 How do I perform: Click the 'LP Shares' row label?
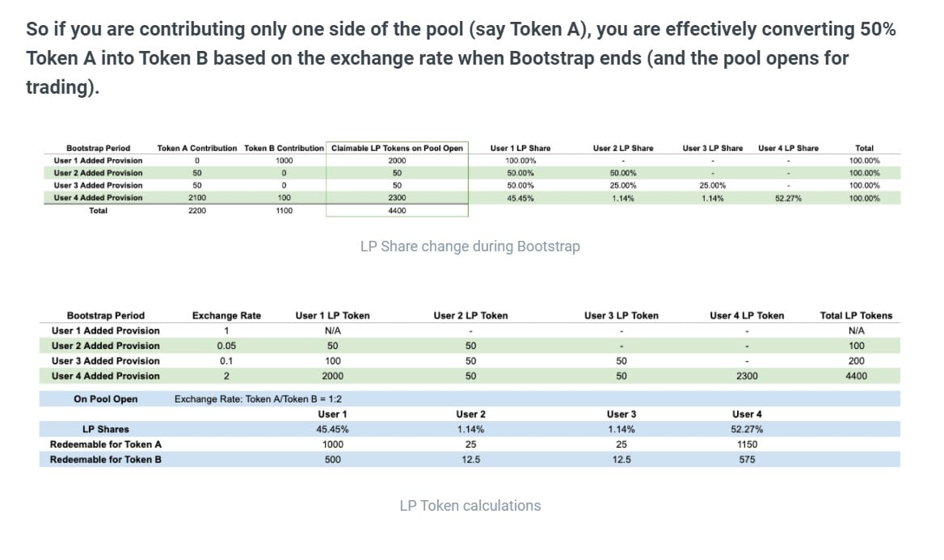(x=105, y=429)
